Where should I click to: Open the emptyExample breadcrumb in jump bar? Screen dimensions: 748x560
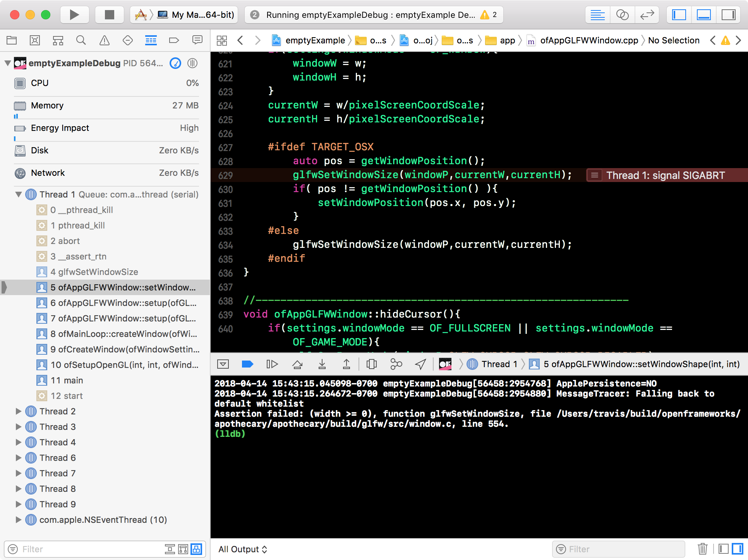(x=316, y=40)
